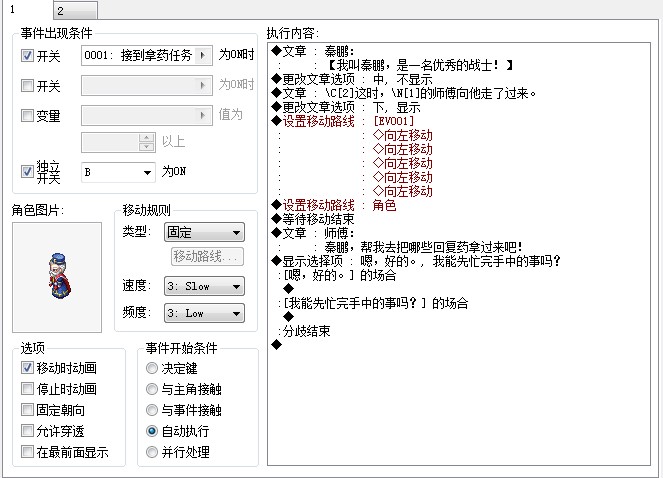
Task: Uncheck the first 开关 condition checkbox
Action: coord(27,55)
